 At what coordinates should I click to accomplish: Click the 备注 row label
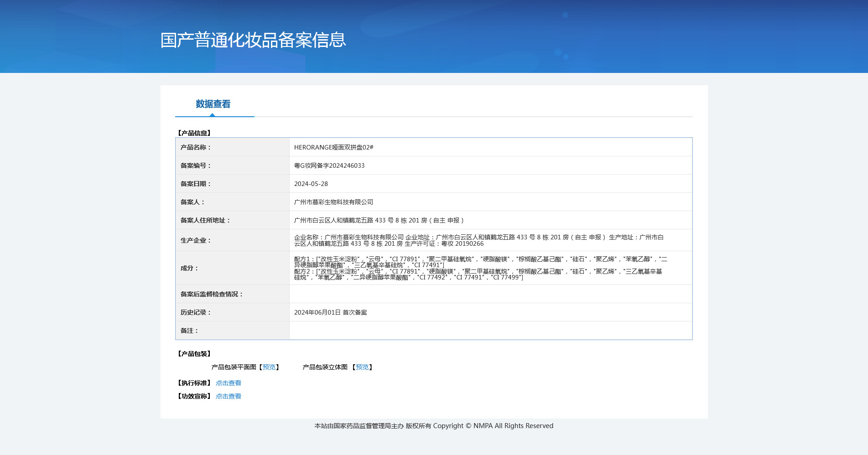pos(189,331)
